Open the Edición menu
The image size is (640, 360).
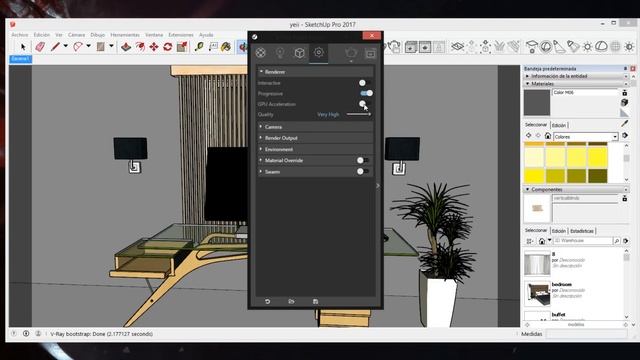pos(42,35)
